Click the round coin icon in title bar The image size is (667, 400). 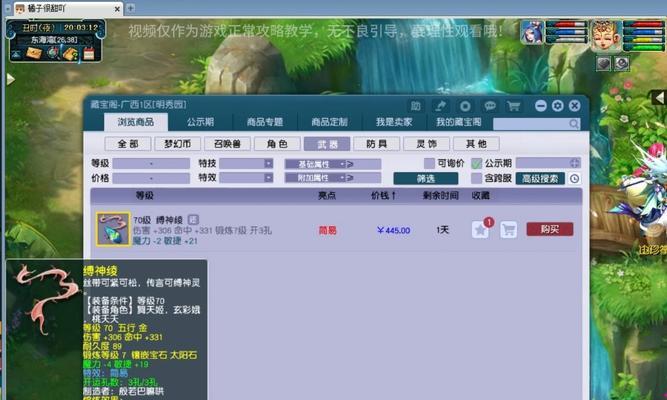click(x=465, y=106)
